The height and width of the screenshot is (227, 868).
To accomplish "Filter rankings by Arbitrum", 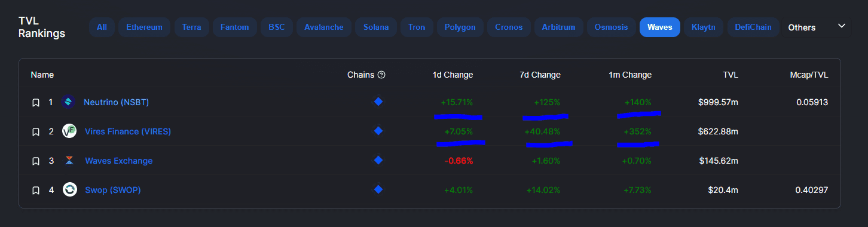I will click(x=558, y=27).
